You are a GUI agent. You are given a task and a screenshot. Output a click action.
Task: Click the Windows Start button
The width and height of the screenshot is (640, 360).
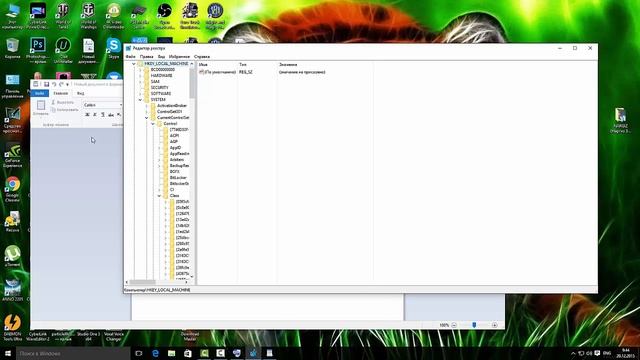click(7, 353)
